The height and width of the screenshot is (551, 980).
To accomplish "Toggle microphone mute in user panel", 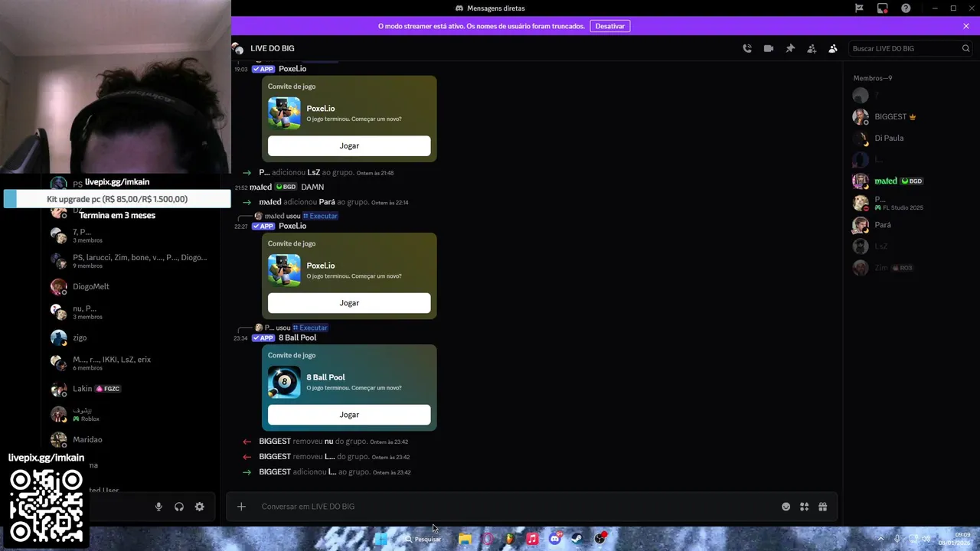I will point(158,507).
